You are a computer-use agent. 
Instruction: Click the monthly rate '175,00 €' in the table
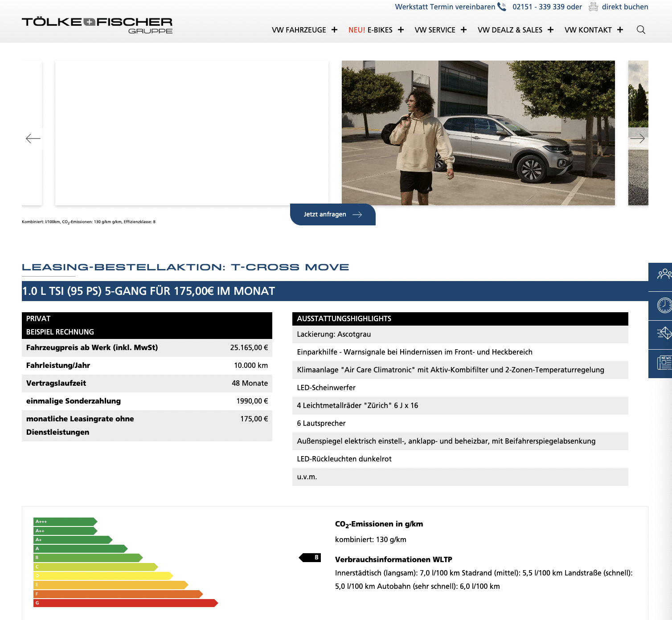[254, 419]
